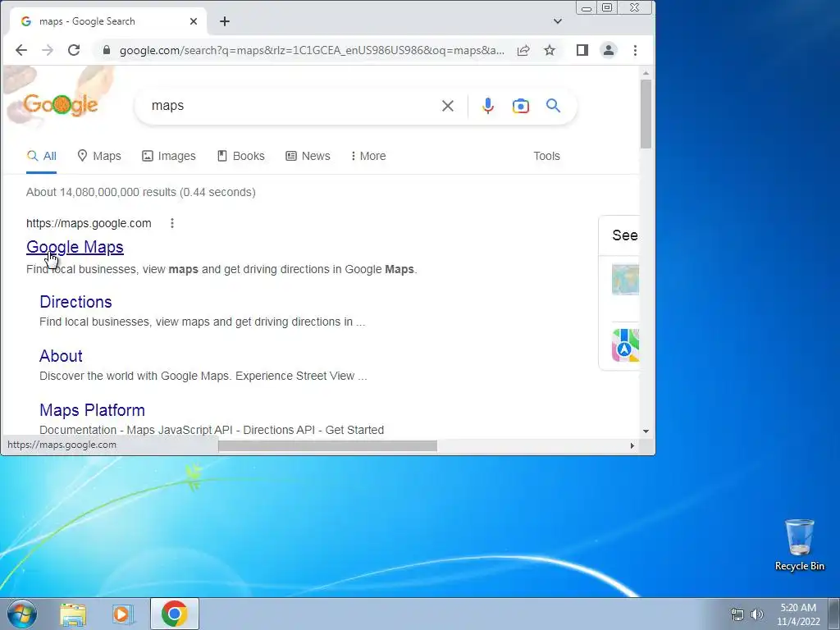
Task: Open the Google Maps result link
Action: coord(75,247)
